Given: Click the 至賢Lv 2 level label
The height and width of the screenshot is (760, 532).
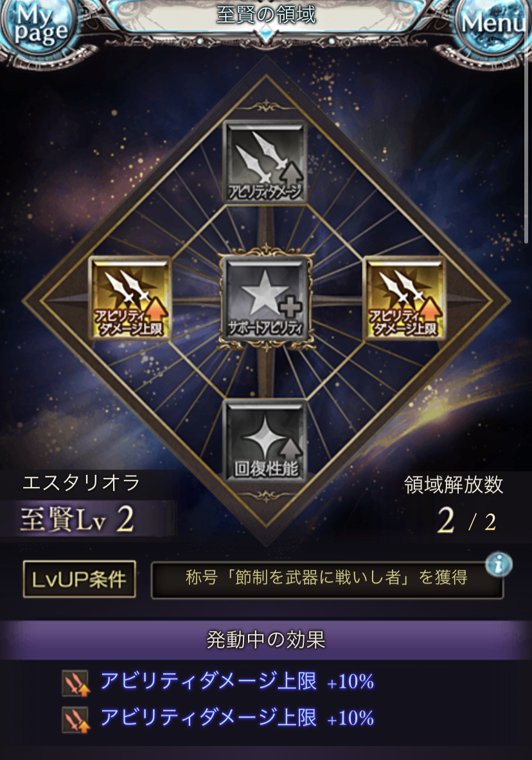Looking at the screenshot, I should [78, 520].
